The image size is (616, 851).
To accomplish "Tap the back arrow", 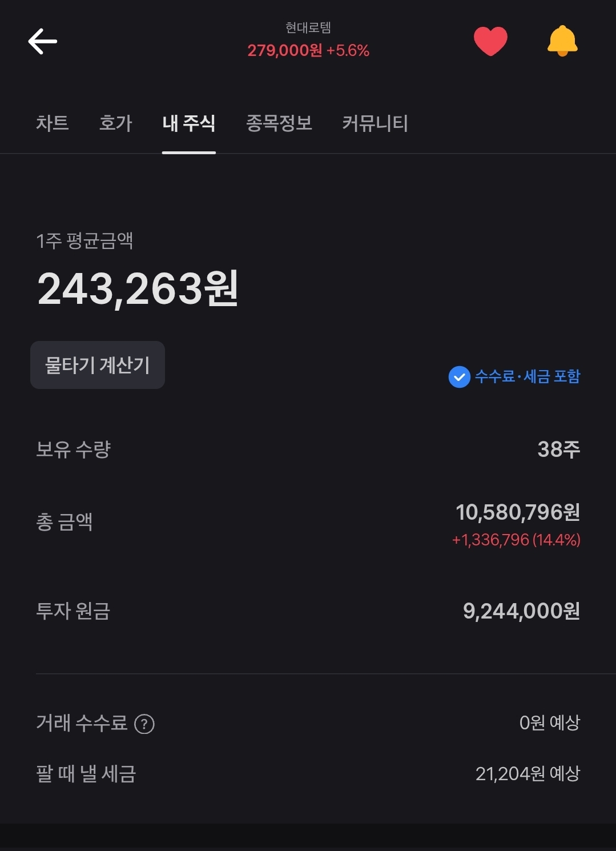I will click(x=43, y=42).
